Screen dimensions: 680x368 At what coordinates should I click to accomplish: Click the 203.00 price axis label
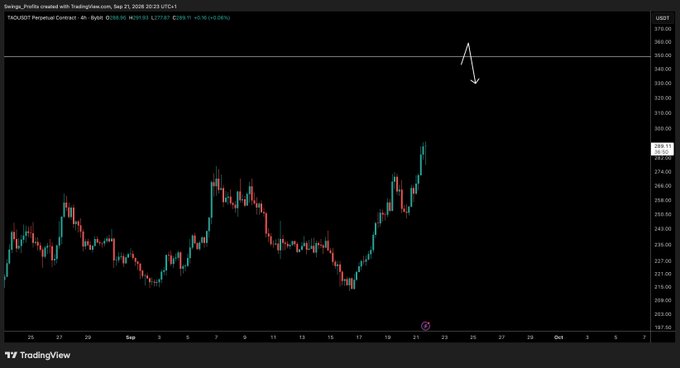663,314
